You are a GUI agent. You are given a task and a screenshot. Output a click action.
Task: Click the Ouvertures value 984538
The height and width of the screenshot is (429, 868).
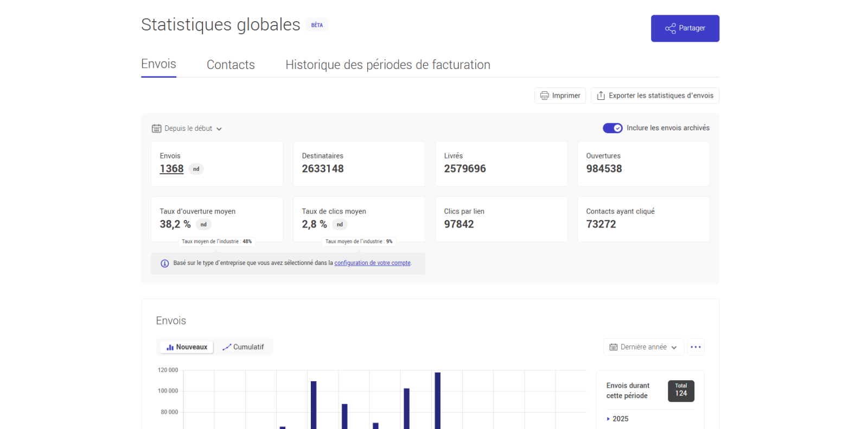coord(604,169)
